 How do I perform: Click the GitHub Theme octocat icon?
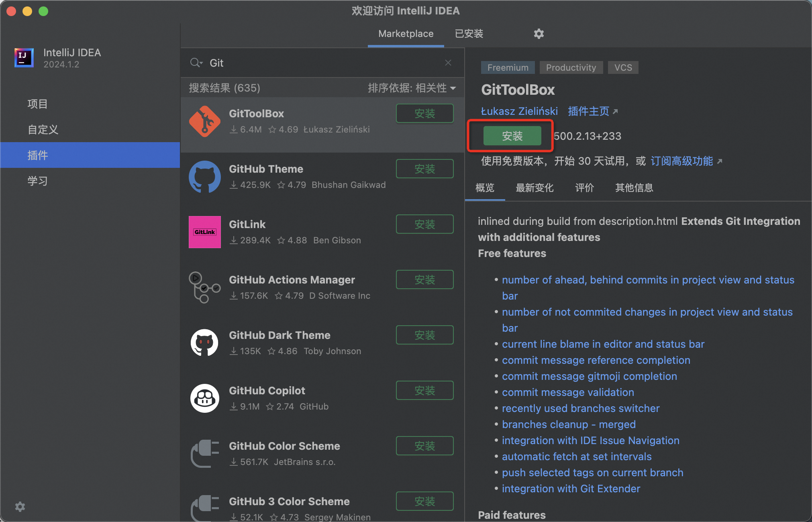(x=204, y=177)
